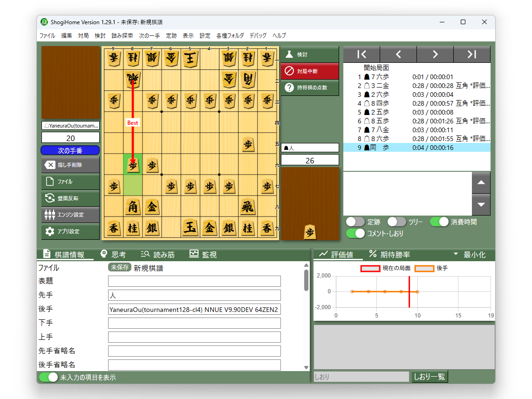The height and width of the screenshot is (399, 532).
Task: Open 持将棋の点数 points dialog
Action: pos(310,88)
